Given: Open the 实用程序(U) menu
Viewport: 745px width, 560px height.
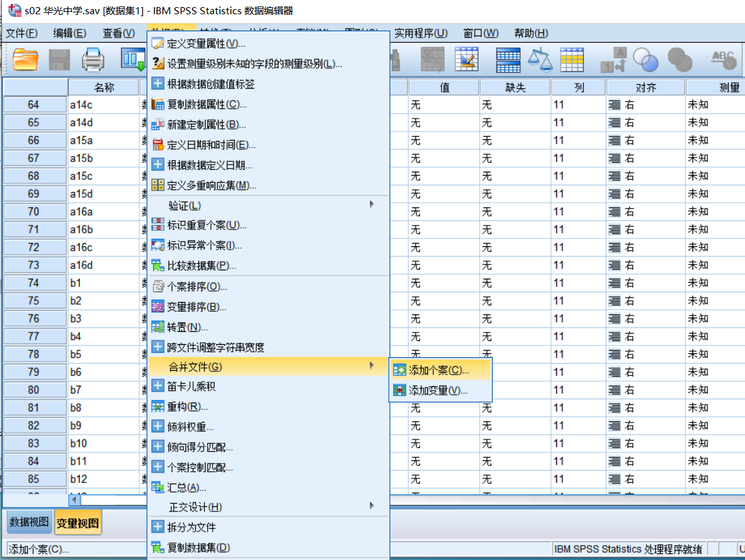Looking at the screenshot, I should [x=421, y=33].
